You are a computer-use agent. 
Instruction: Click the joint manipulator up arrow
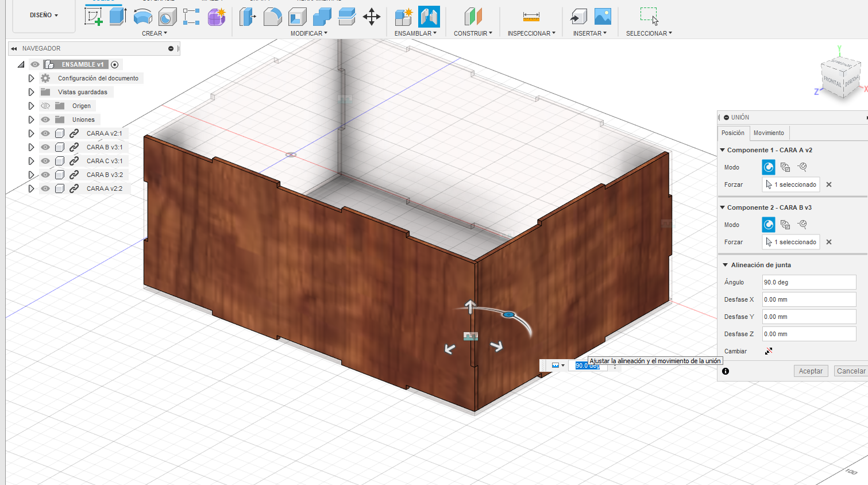(470, 306)
